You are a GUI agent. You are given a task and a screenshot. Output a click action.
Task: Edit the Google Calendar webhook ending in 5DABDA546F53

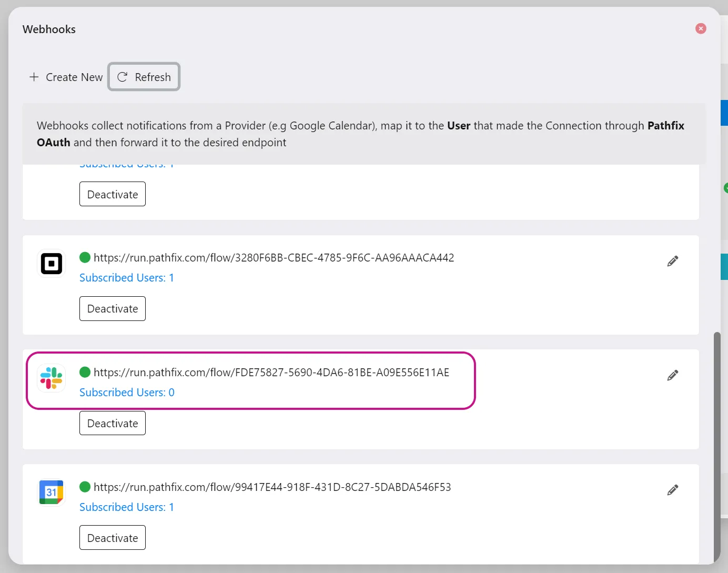(x=672, y=490)
